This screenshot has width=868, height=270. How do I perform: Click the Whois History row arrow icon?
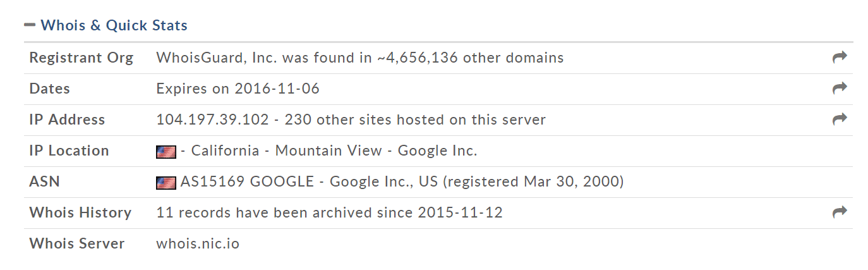(x=839, y=212)
